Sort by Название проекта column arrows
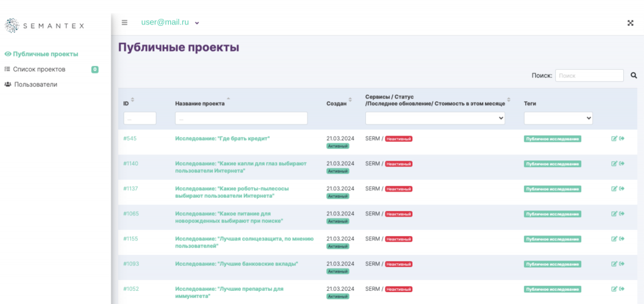Viewport: 644px width, 304px height. click(228, 100)
